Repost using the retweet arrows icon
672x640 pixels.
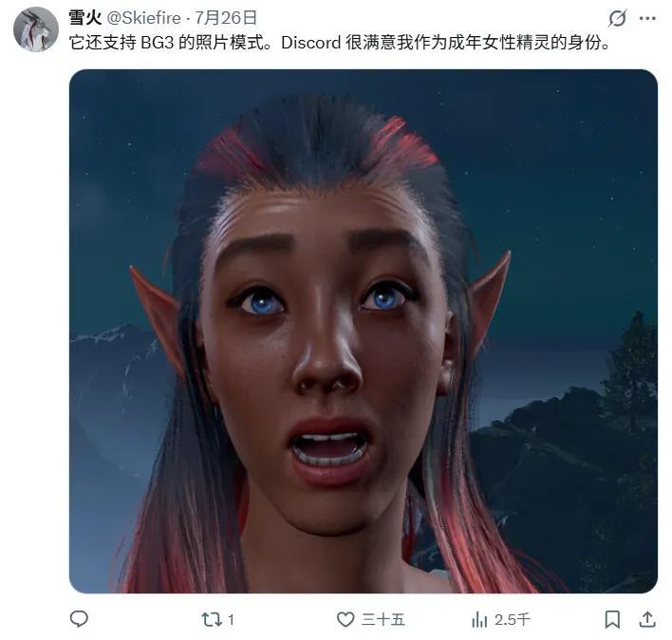click(x=212, y=619)
